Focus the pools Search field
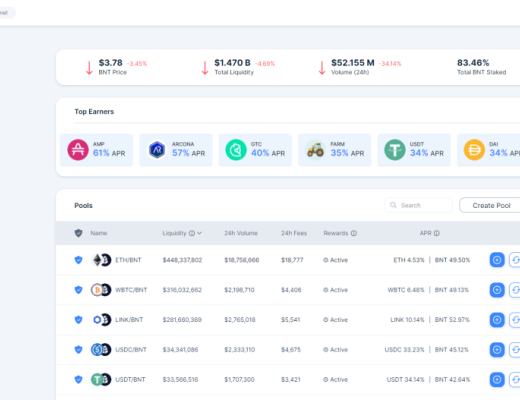Image resolution: width=520 pixels, height=400 pixels. point(419,205)
